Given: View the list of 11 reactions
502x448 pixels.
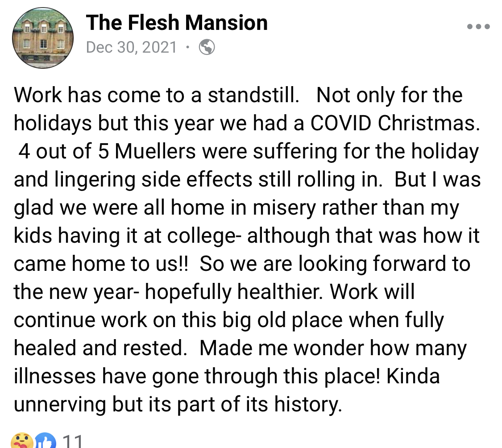Looking at the screenshot, I should tap(73, 441).
